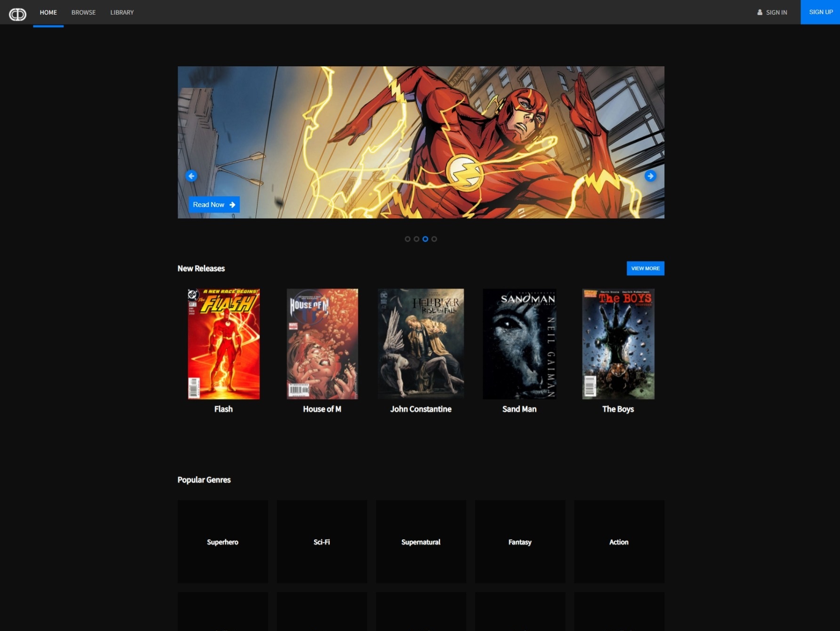Click the site logo icon

(x=17, y=14)
